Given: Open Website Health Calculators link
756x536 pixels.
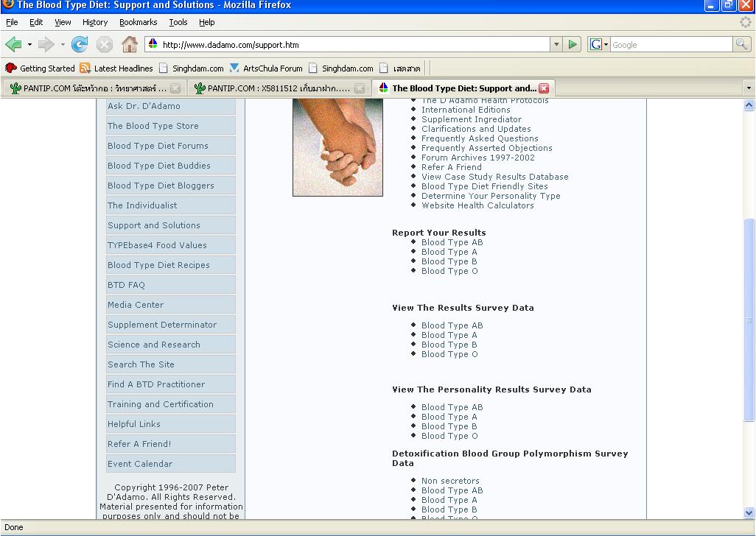Looking at the screenshot, I should click(477, 205).
